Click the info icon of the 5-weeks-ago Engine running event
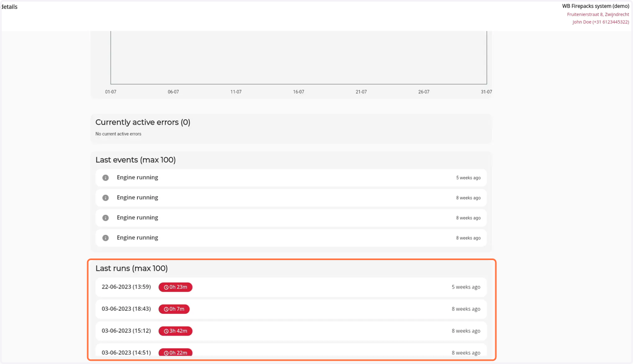Image resolution: width=633 pixels, height=364 pixels. (x=105, y=178)
